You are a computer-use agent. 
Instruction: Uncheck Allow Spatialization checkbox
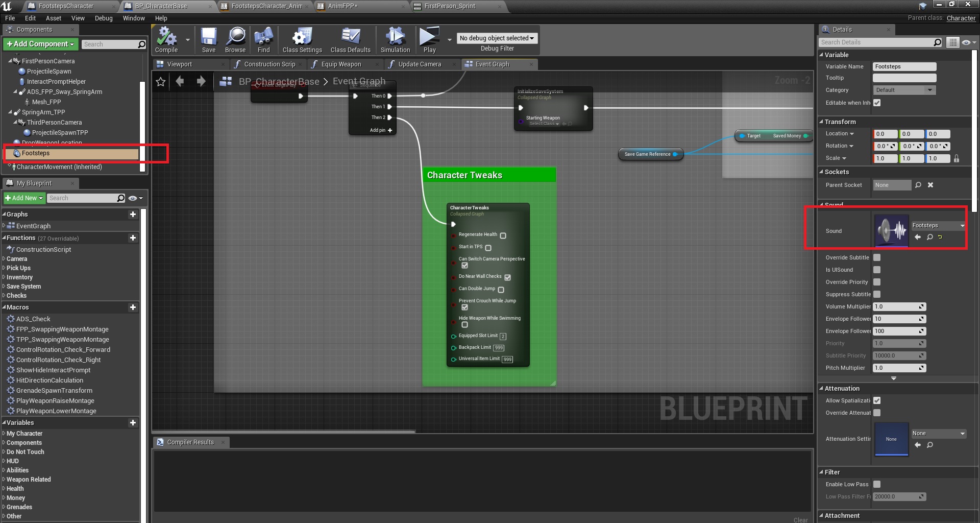click(x=877, y=400)
